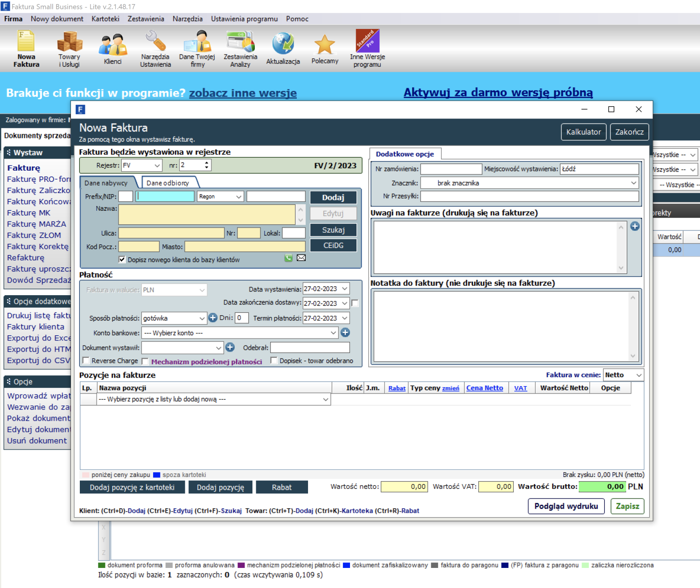Click the green phone icon under client data
This screenshot has width=700, height=588.
(288, 258)
